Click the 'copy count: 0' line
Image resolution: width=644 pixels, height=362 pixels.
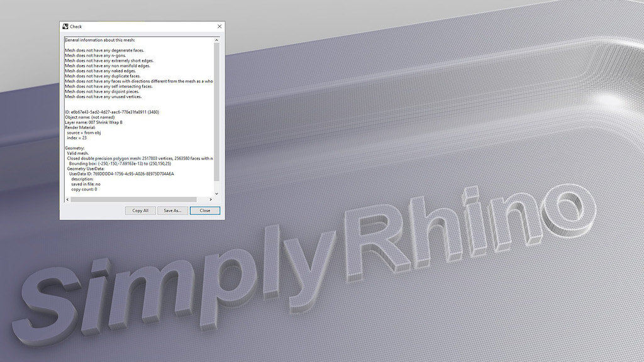pyautogui.click(x=84, y=190)
